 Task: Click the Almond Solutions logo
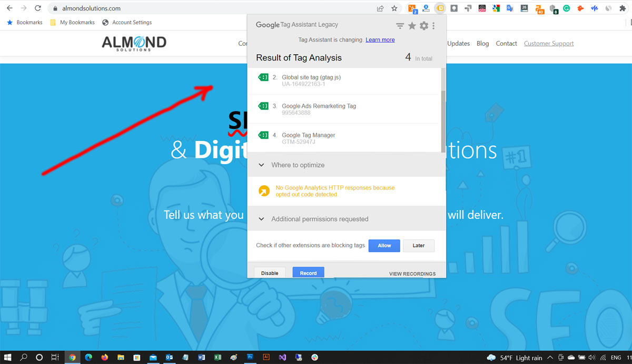134,43
